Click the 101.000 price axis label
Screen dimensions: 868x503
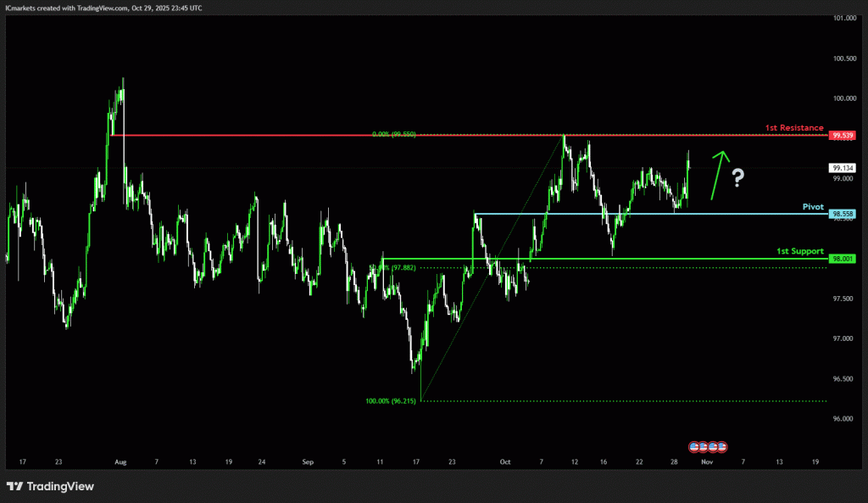tap(843, 18)
